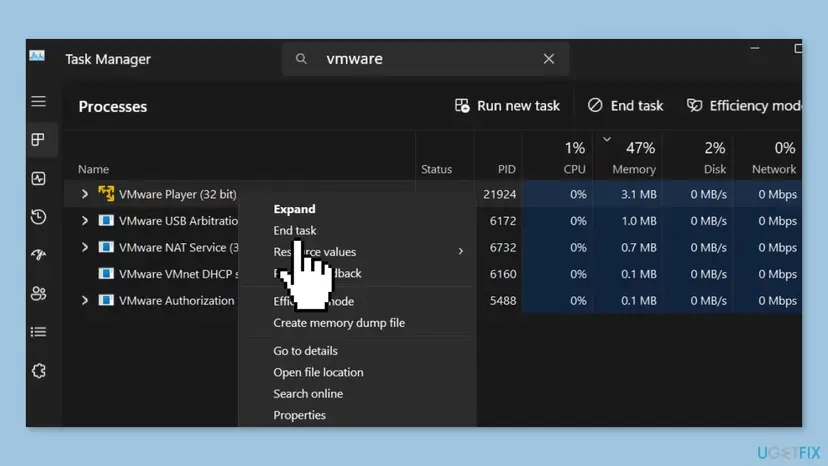Sort by the Network column header
The image size is (828, 466).
coord(774,169)
